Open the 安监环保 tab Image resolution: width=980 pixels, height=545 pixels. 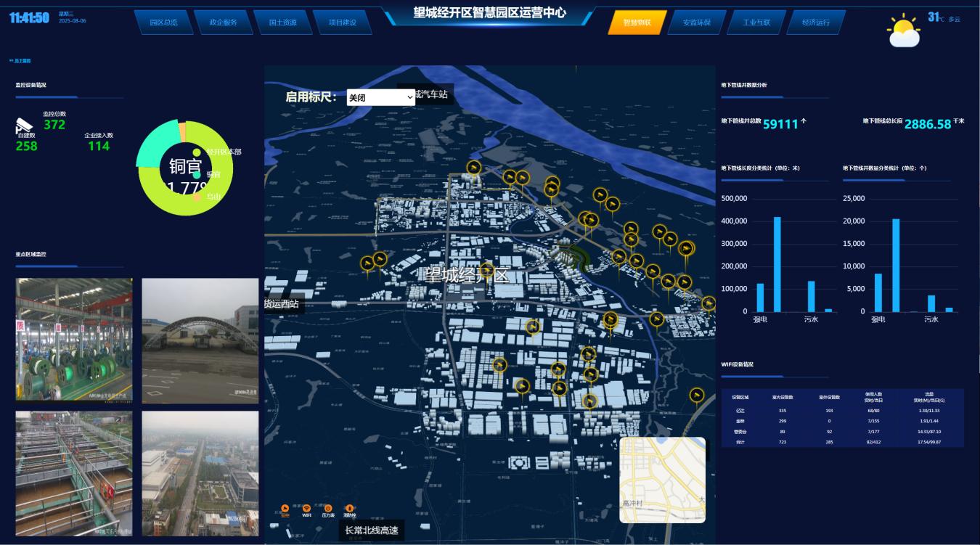pos(697,22)
